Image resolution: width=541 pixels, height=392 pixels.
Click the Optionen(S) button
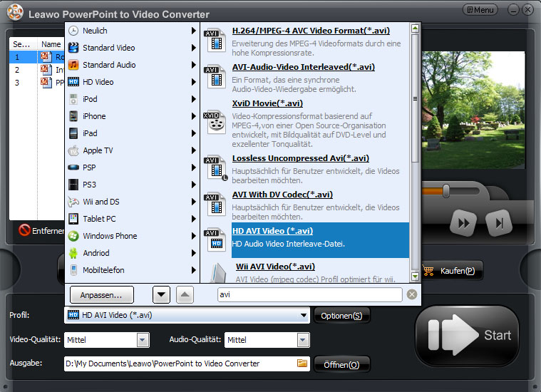pos(341,316)
